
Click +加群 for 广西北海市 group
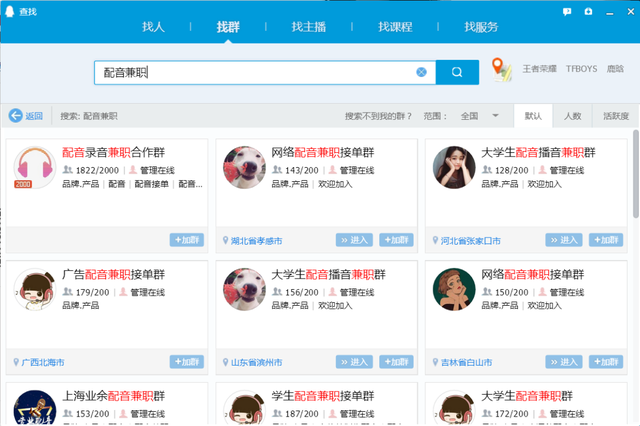187,362
